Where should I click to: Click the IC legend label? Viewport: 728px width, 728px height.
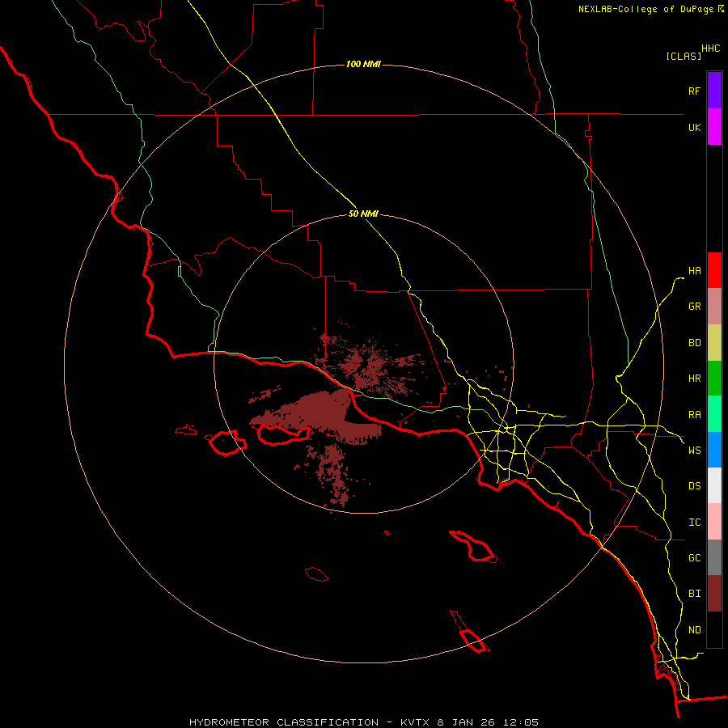point(694,523)
